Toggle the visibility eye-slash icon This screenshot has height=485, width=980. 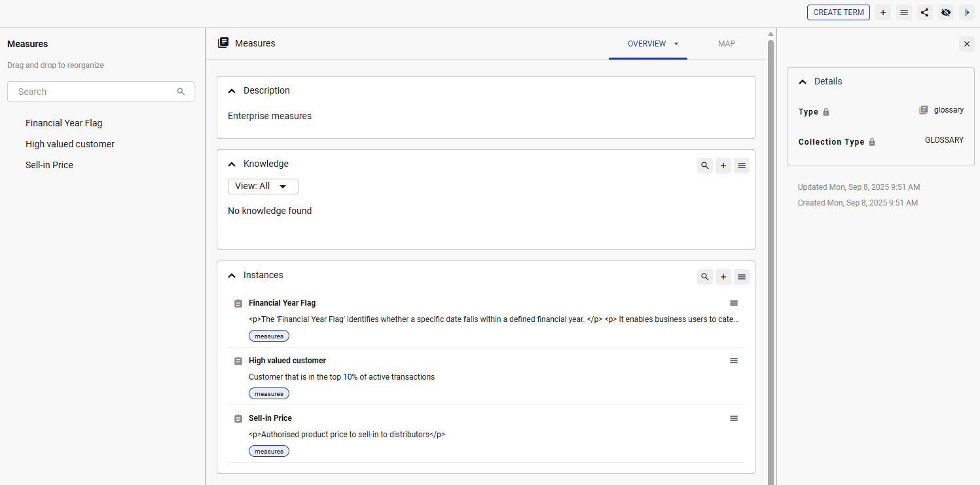[945, 12]
